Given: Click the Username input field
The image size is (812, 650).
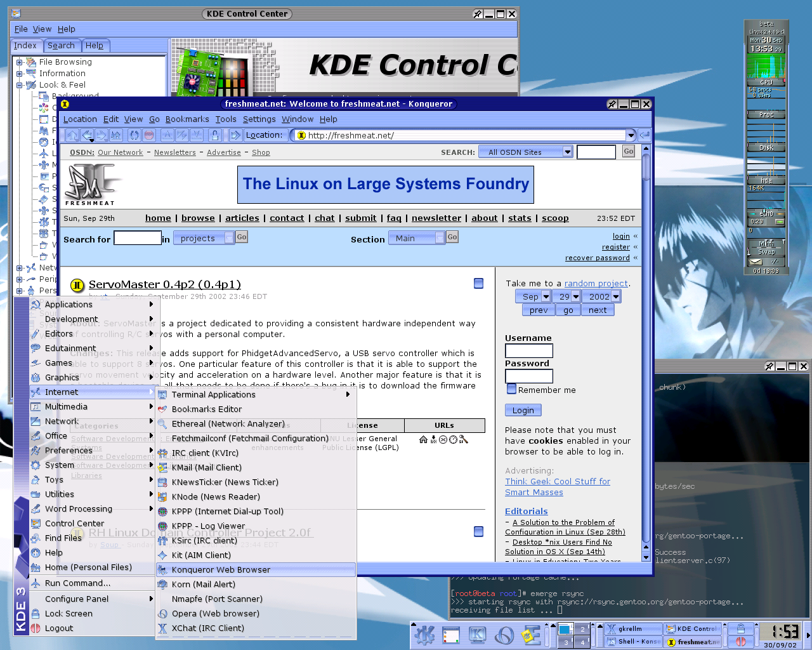Looking at the screenshot, I should (529, 351).
